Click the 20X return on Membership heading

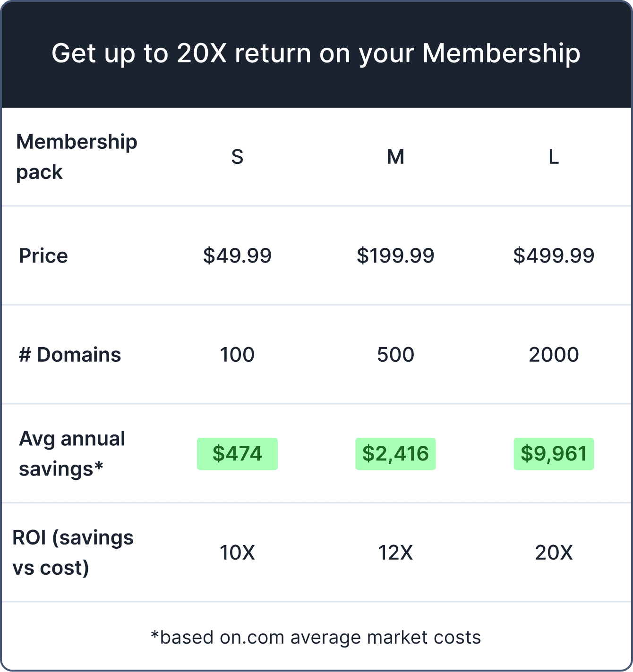316,53
